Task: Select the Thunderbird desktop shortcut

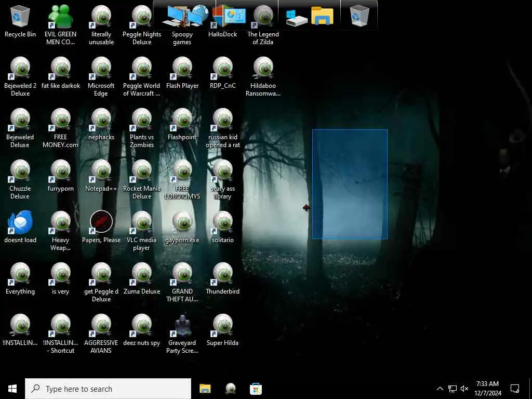Action: [222, 278]
